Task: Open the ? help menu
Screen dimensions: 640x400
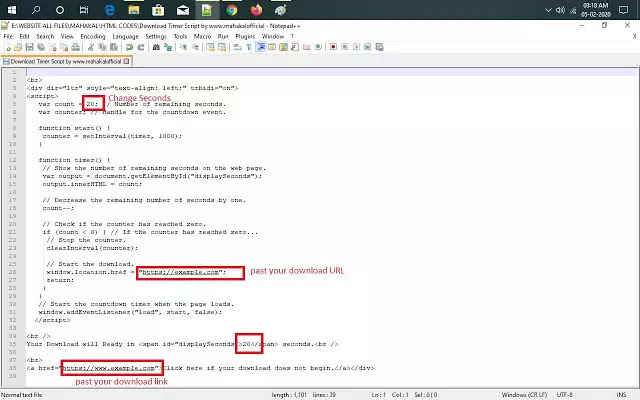Action: (292, 36)
